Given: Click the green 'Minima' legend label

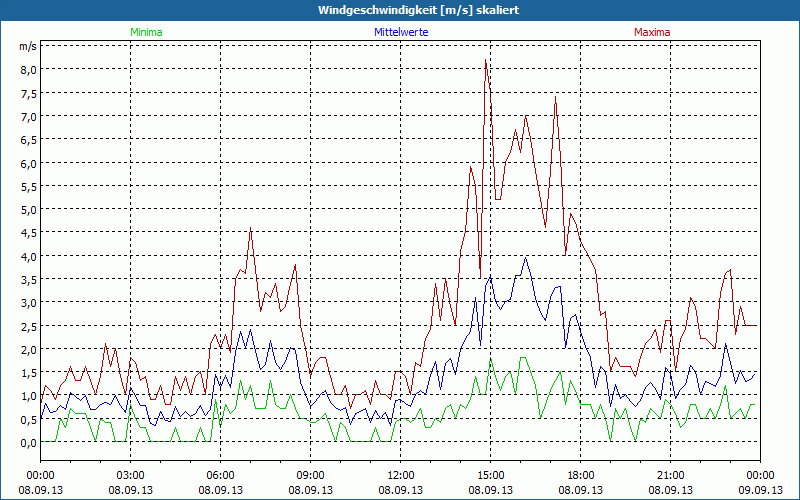Looking at the screenshot, I should [146, 32].
